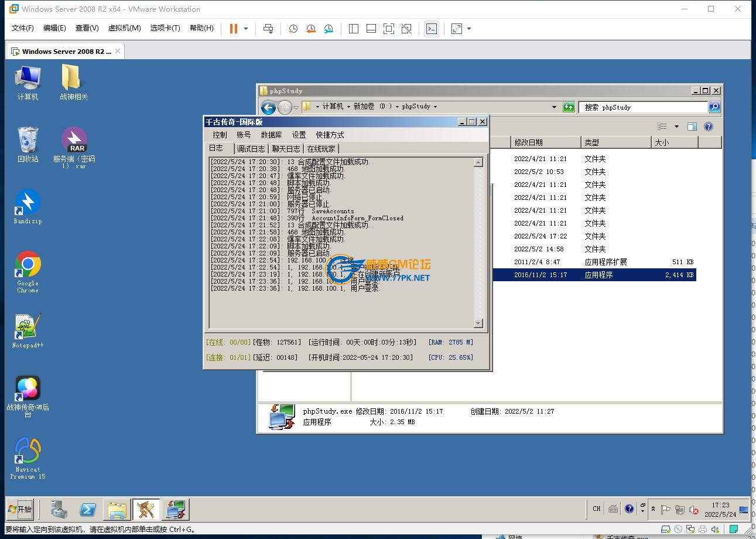
Task: Open the 服务端 rar archive on desktop
Action: [x=74, y=148]
